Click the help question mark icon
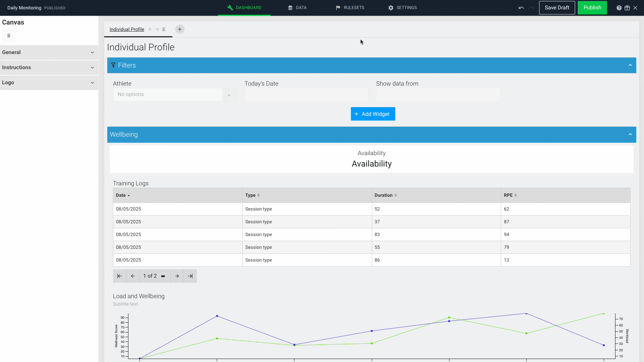 point(619,8)
